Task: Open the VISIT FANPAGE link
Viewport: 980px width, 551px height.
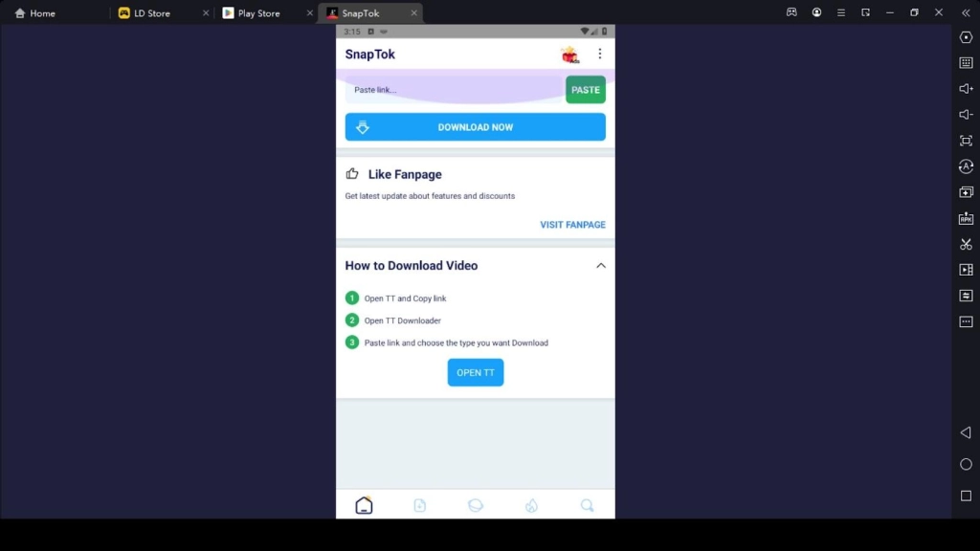Action: 572,224
